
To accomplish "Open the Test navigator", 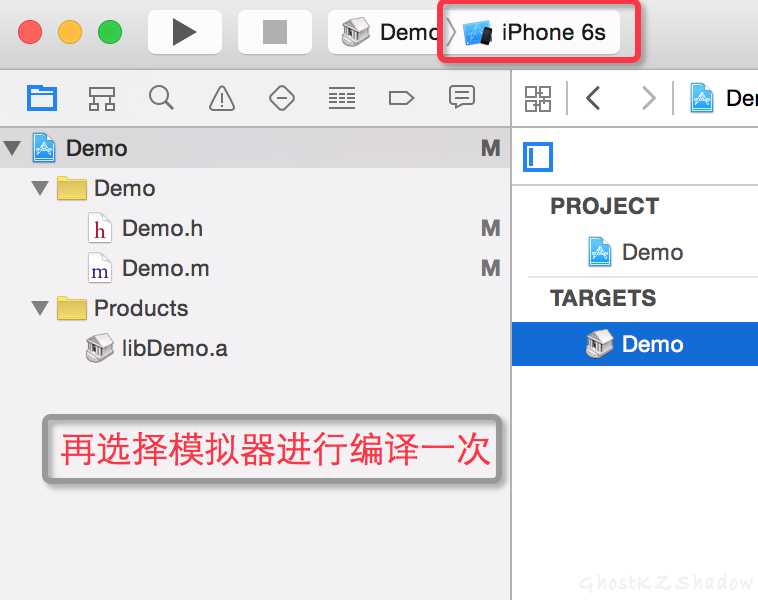I will pyautogui.click(x=282, y=98).
